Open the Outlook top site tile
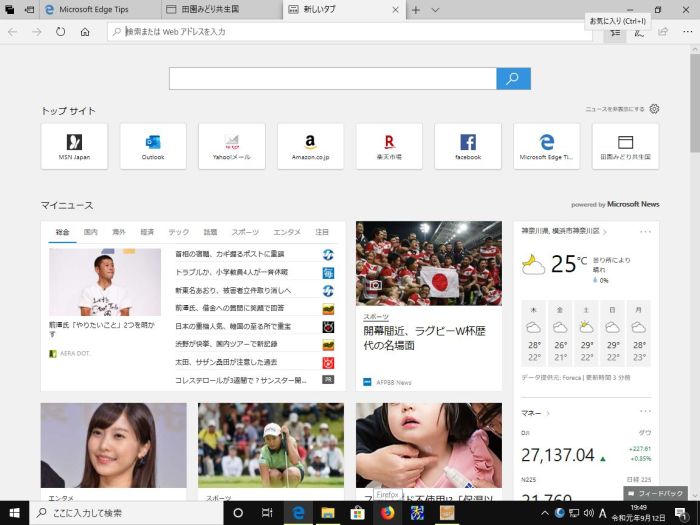 (x=153, y=146)
